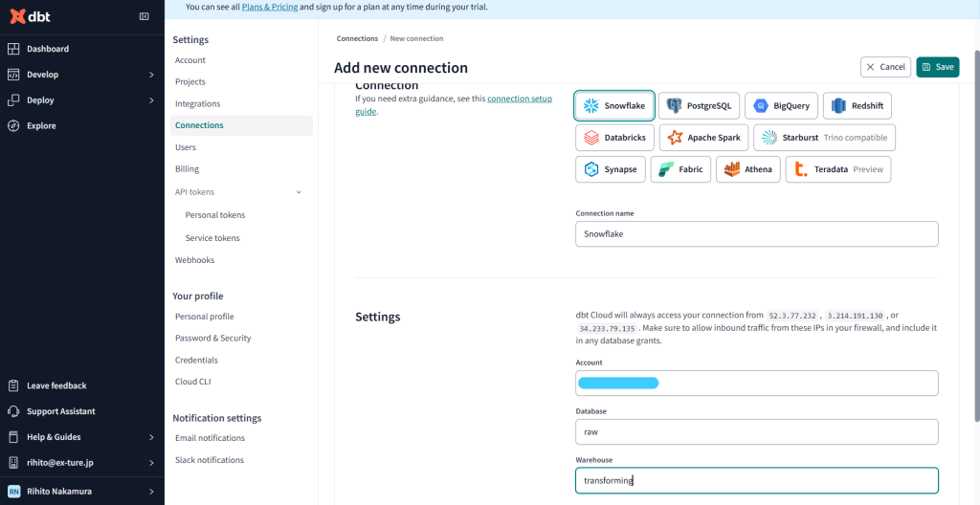
Task: Select the Databricks connection type
Action: [615, 138]
